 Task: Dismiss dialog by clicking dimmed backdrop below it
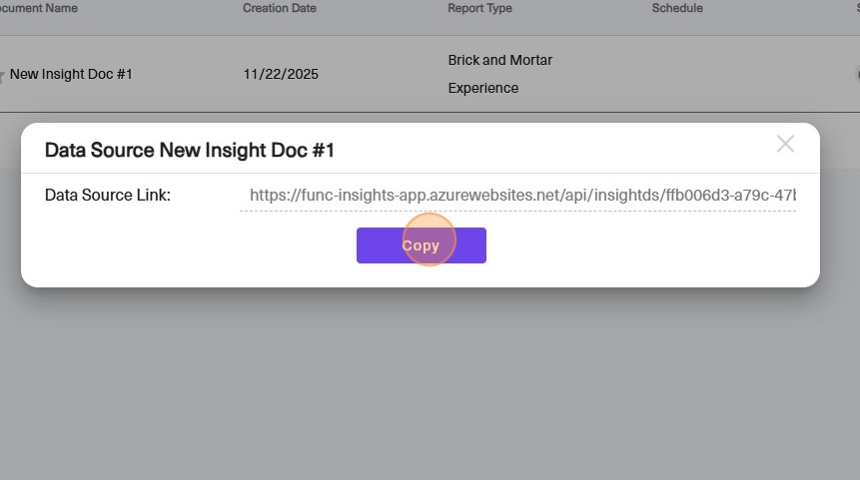pyautogui.click(x=430, y=384)
